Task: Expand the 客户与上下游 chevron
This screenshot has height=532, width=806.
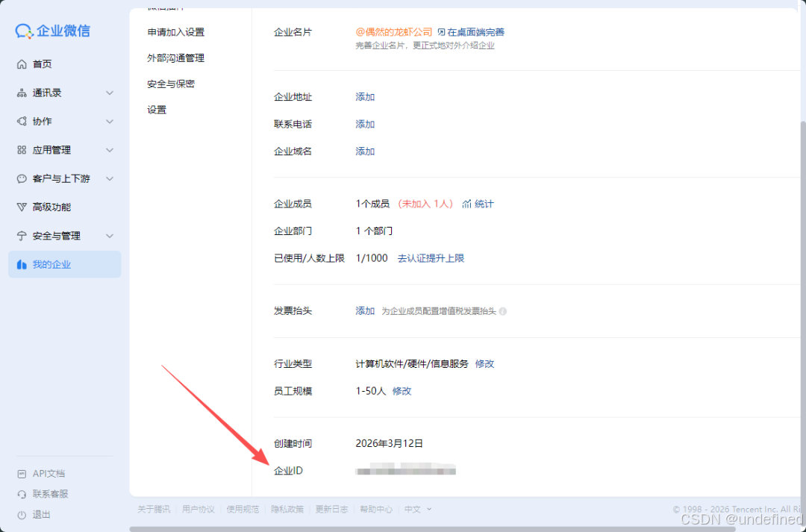Action: point(110,179)
